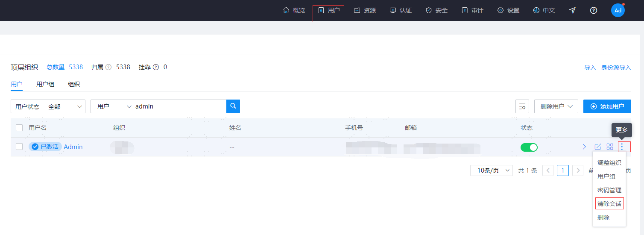
Task: Expand Admin row details arrow
Action: (x=584, y=147)
